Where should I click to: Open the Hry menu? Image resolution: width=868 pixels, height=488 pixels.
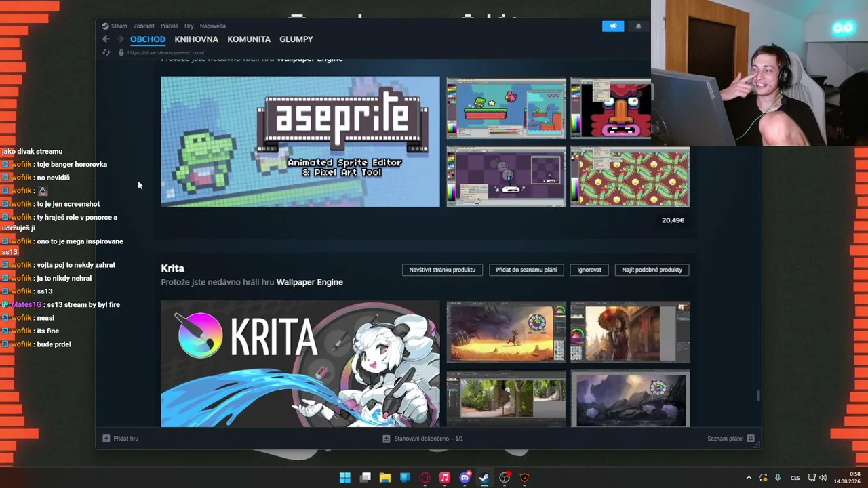pyautogui.click(x=189, y=26)
